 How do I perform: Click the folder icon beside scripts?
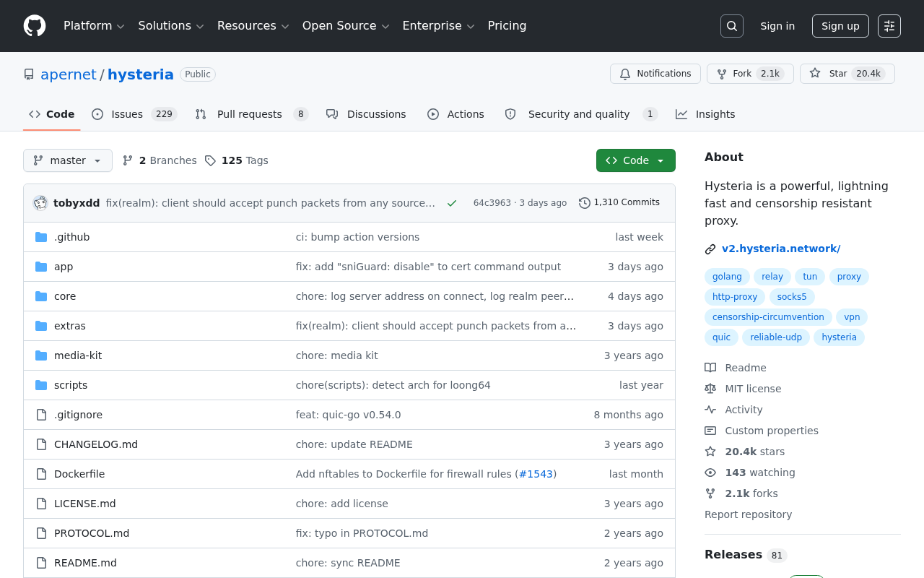pos(41,385)
